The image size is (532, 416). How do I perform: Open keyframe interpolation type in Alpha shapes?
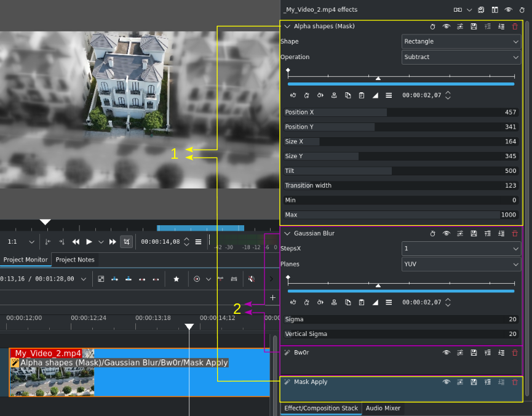click(x=375, y=95)
